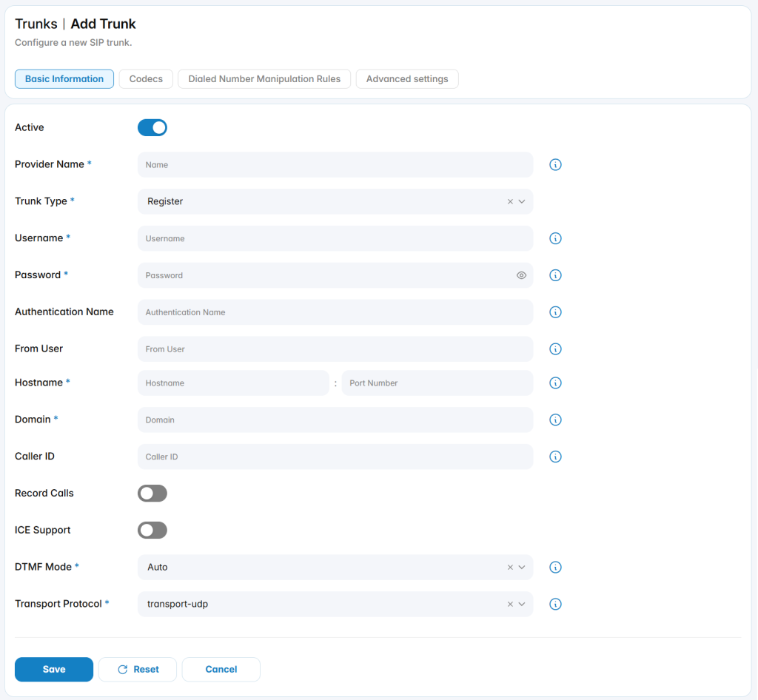758x700 pixels.
Task: Enable the ICE Support switch
Action: (x=152, y=530)
